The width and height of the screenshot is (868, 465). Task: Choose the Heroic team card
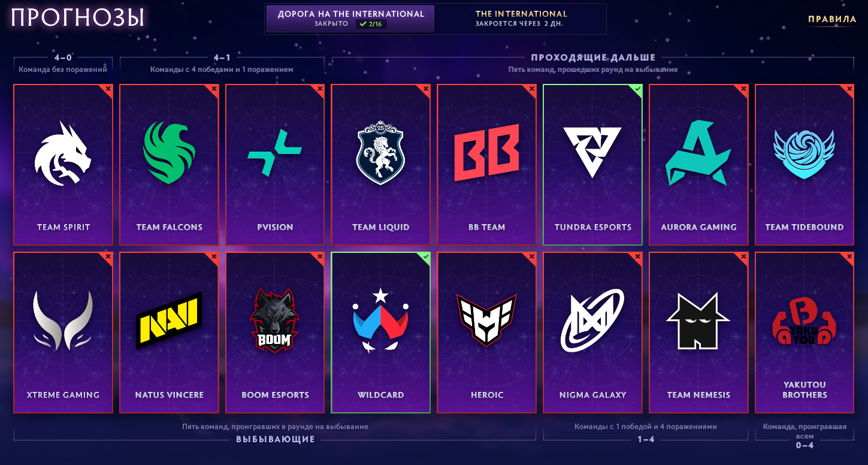486,333
